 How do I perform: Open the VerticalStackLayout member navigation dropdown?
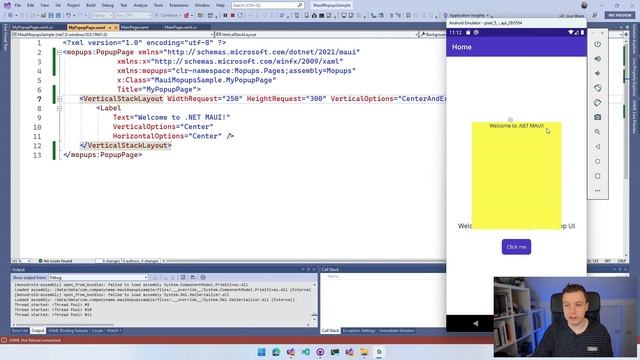pos(317,35)
